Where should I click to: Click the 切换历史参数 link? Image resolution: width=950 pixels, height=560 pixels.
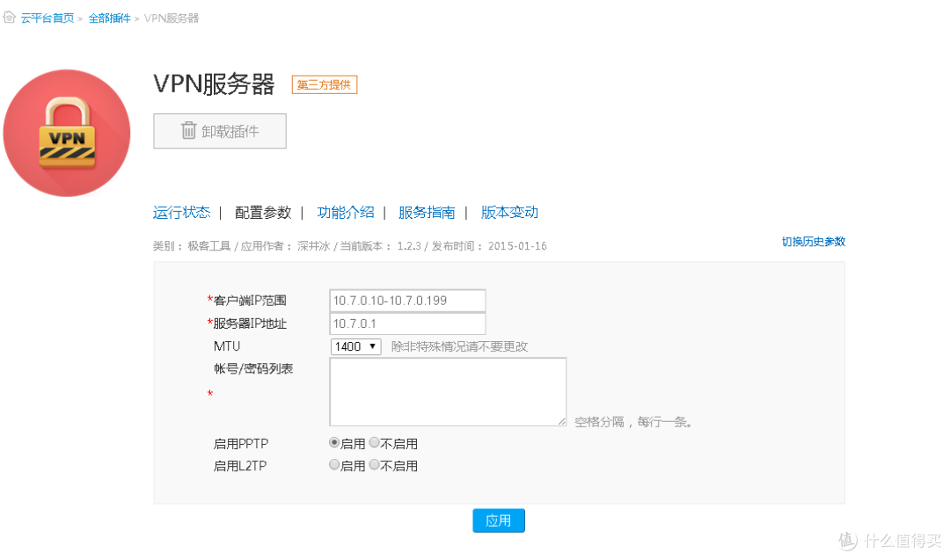[x=813, y=242]
